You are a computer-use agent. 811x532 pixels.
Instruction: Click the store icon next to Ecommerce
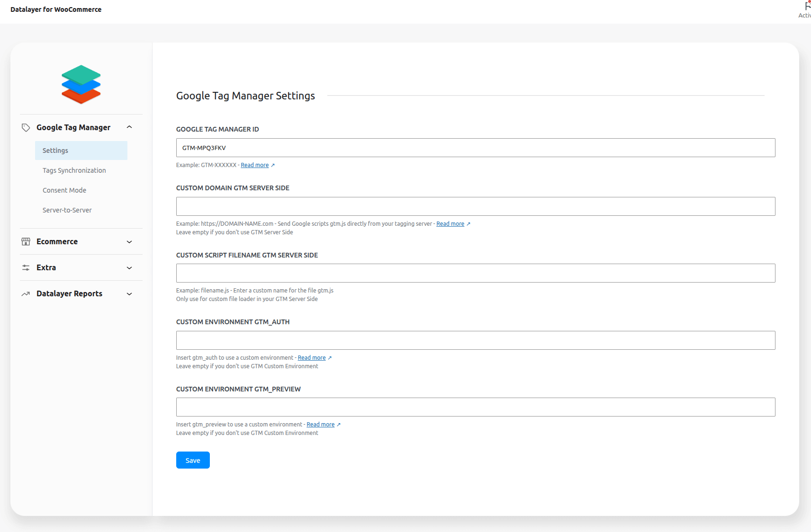pyautogui.click(x=26, y=242)
